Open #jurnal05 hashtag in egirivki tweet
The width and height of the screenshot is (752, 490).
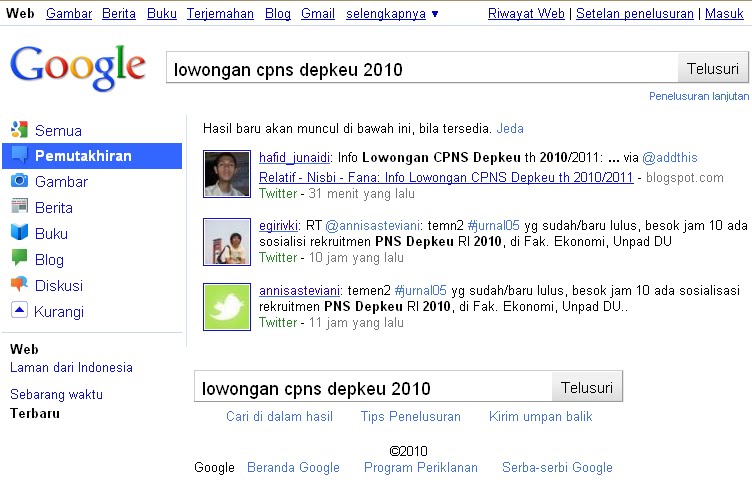(494, 225)
